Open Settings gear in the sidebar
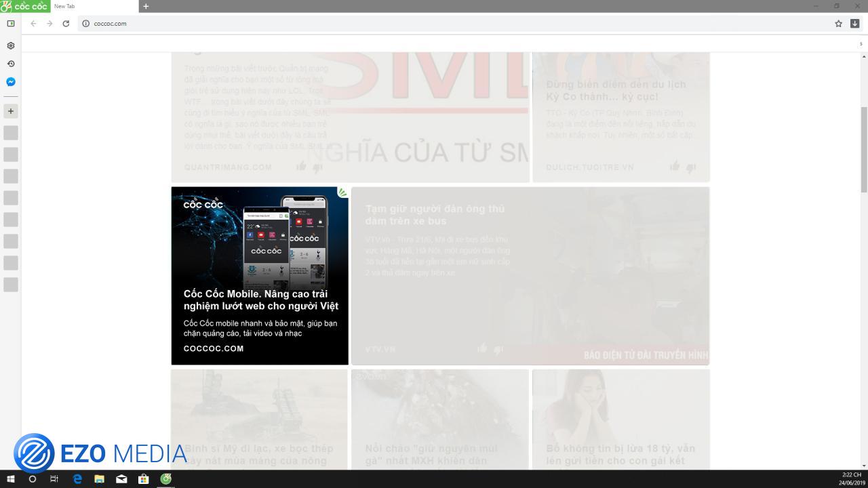Viewport: 868px width, 488px height. (x=11, y=45)
